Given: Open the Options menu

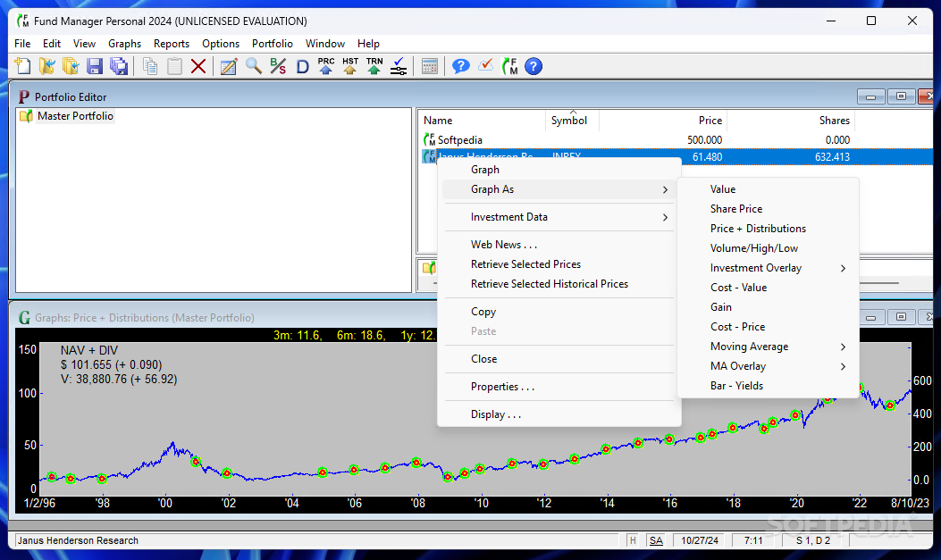Looking at the screenshot, I should 221,43.
